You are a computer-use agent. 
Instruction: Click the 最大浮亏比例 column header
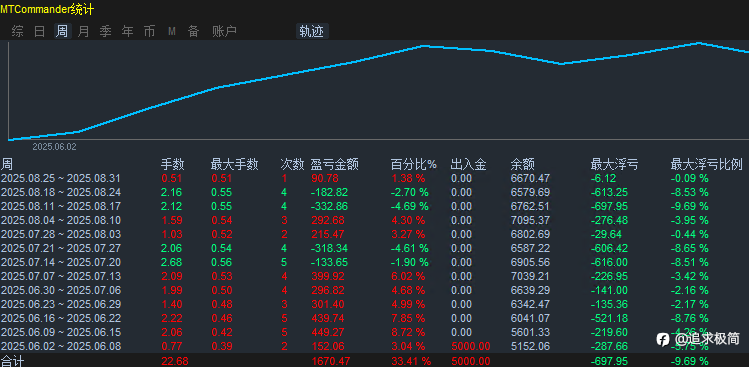(706, 165)
